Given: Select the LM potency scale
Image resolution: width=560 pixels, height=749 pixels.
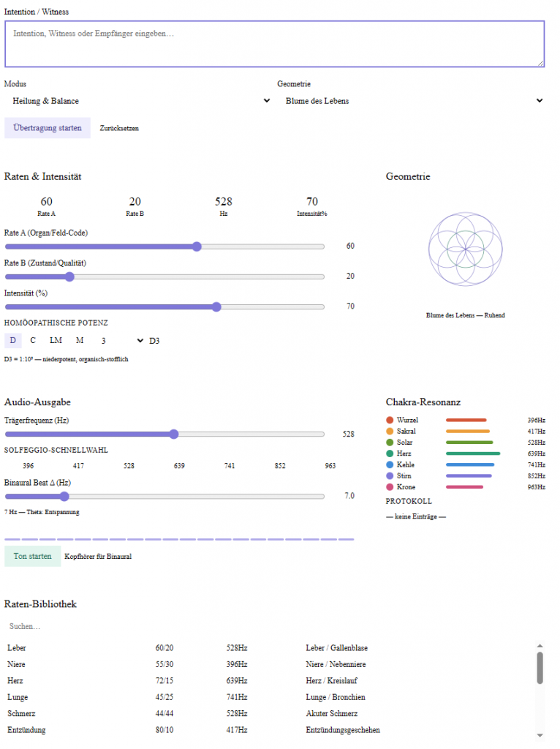Looking at the screenshot, I should pos(56,341).
